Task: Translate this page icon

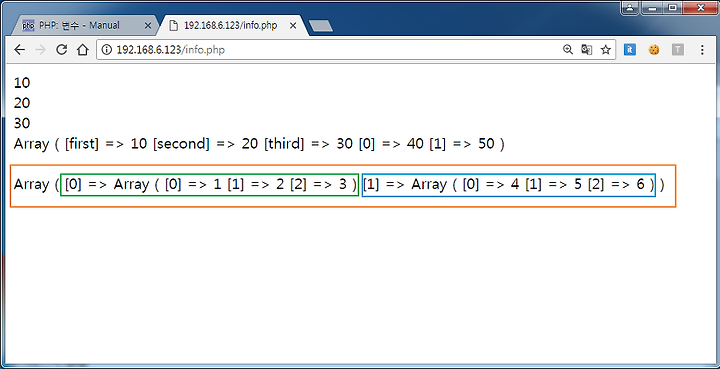Action: tap(586, 50)
